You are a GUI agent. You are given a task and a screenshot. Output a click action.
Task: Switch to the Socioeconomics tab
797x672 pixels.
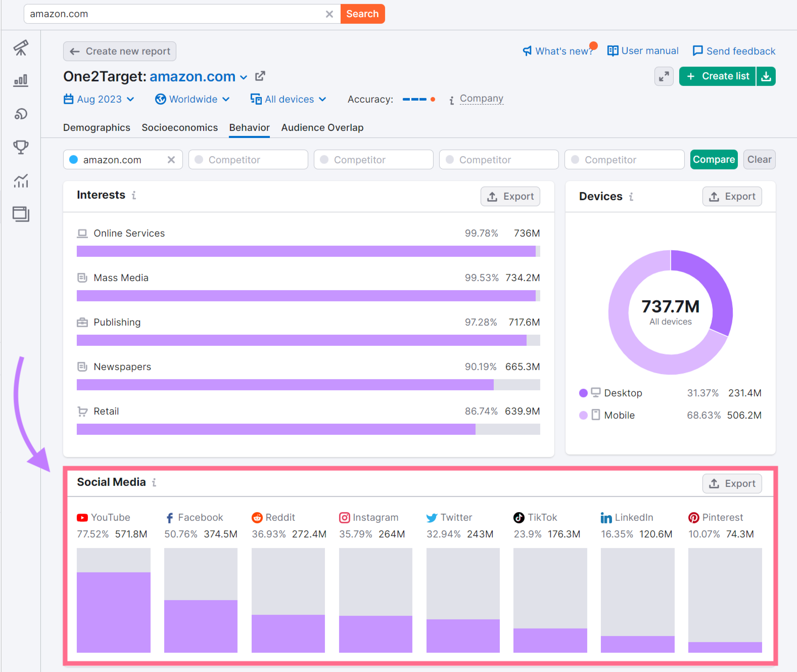pos(179,127)
